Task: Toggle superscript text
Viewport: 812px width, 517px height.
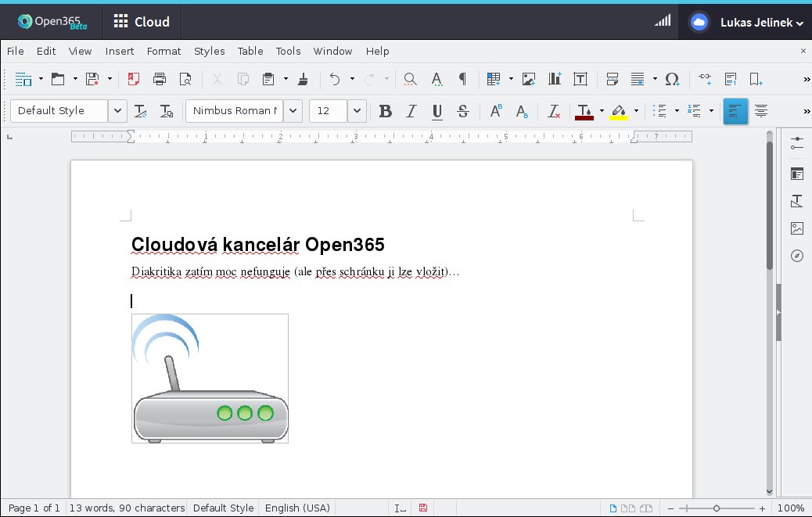Action: click(x=496, y=111)
